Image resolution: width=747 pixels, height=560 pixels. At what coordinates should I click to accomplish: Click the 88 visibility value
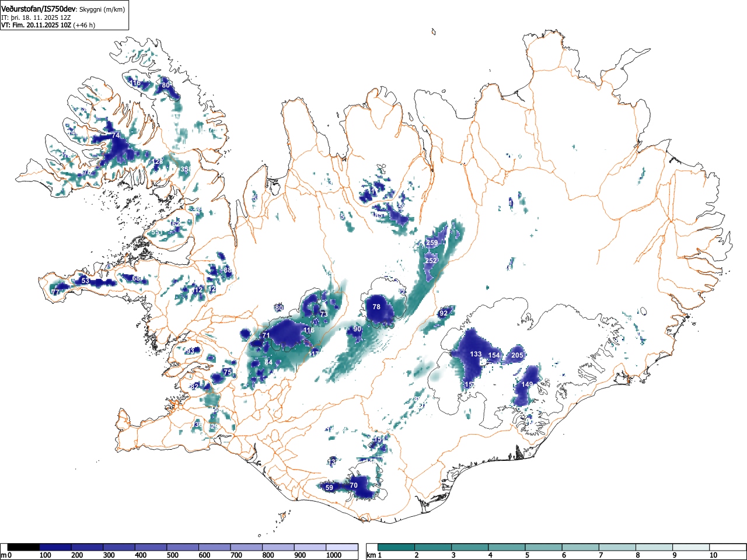228,270
